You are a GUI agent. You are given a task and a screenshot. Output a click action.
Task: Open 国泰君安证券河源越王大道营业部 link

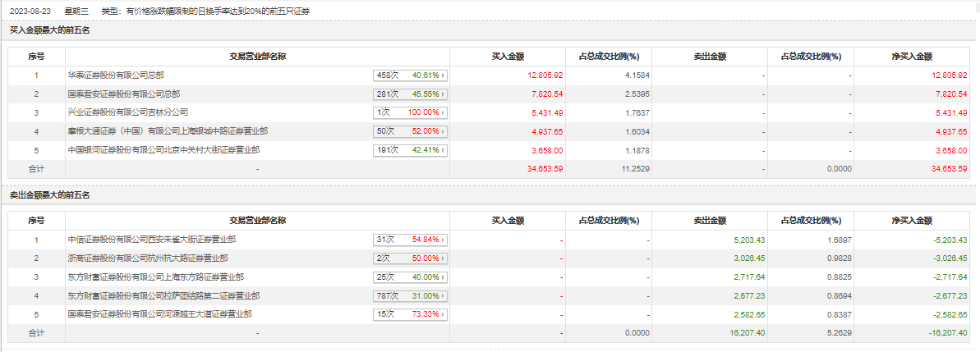[159, 314]
